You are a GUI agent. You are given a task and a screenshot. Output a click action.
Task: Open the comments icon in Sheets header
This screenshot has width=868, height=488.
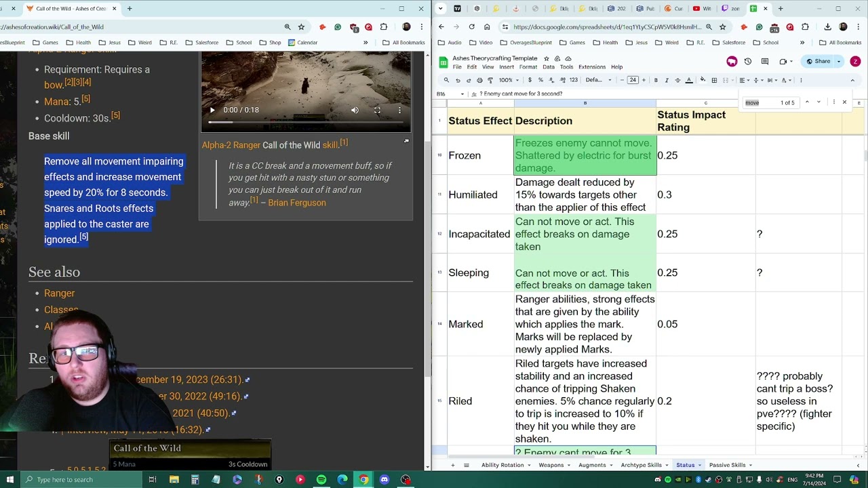coord(765,61)
